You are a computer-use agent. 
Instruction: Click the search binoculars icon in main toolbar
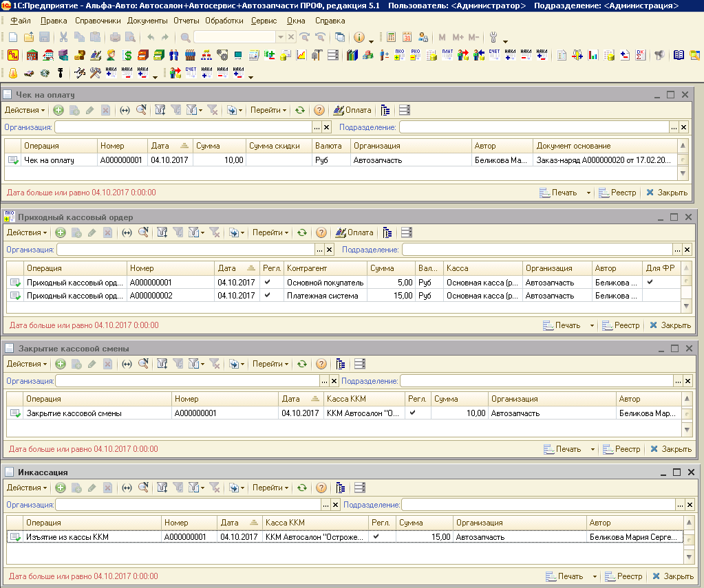(185, 37)
